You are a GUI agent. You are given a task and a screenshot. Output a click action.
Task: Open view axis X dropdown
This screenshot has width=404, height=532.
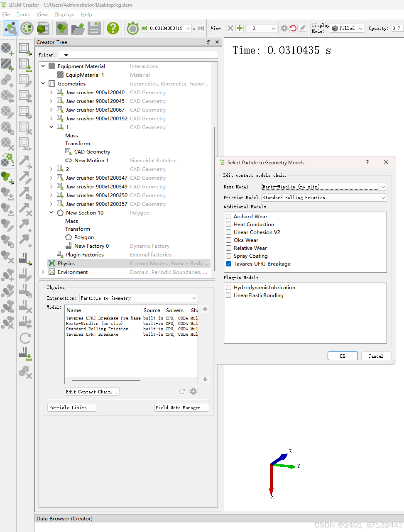pos(262,28)
